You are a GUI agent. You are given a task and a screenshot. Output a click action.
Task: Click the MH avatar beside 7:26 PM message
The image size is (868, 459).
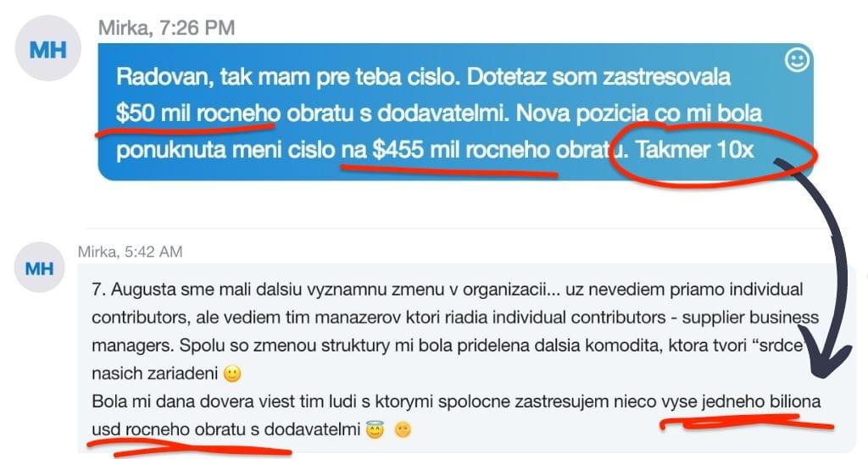(48, 48)
